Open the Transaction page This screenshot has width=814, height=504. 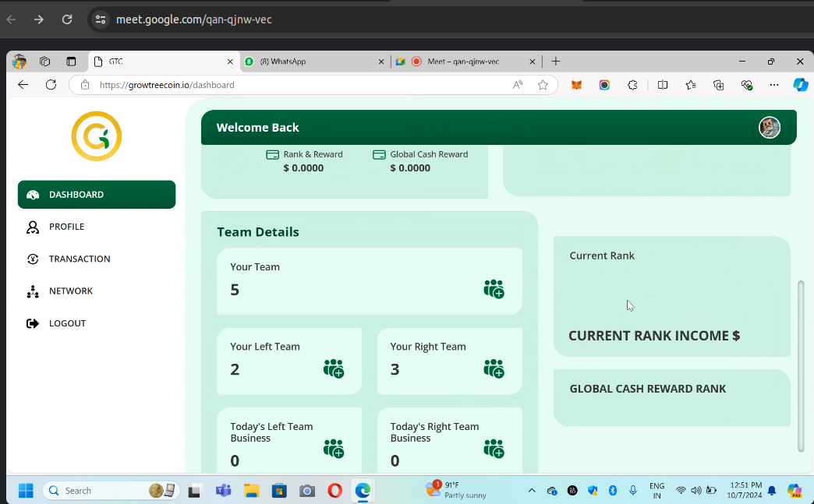(79, 259)
